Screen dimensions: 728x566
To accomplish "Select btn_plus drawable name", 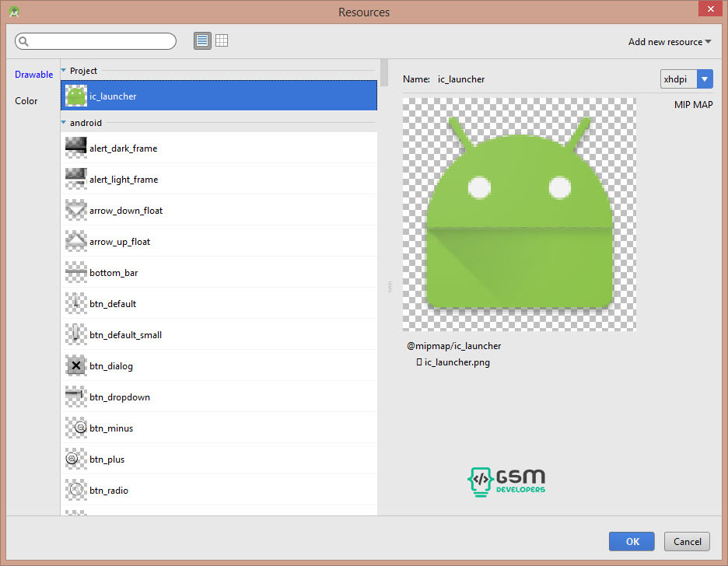I will 107,459.
